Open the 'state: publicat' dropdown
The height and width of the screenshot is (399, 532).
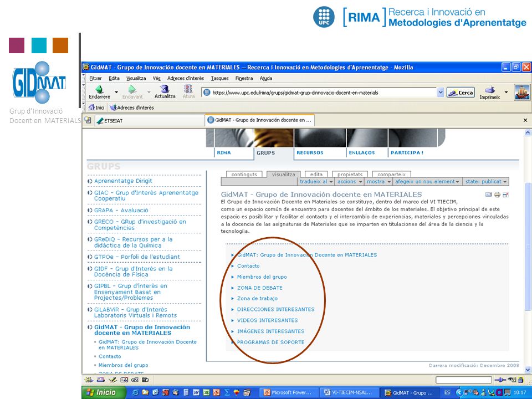486,182
